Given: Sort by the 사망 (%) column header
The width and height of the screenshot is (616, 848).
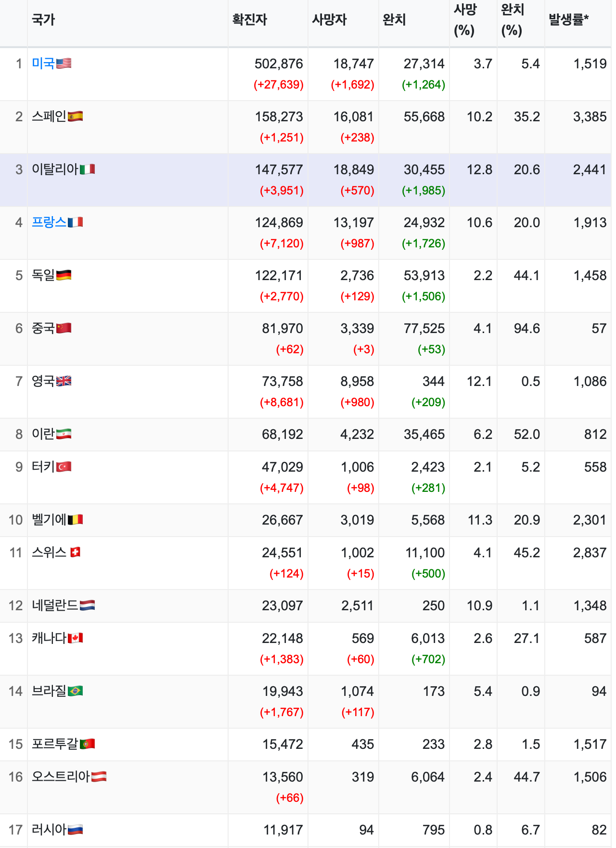Looking at the screenshot, I should (x=465, y=20).
